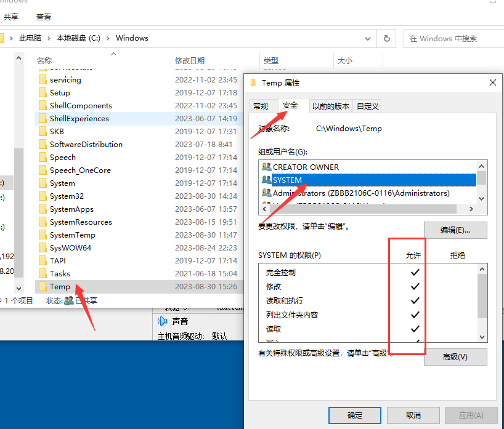
Task: Click down arrow of explorer navigation scrollbar
Action: [18, 288]
